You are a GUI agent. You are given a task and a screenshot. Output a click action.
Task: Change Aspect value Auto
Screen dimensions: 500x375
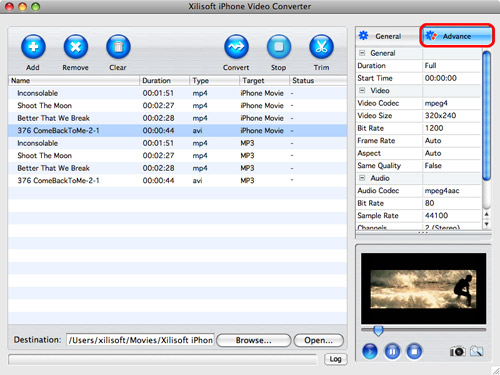click(452, 153)
